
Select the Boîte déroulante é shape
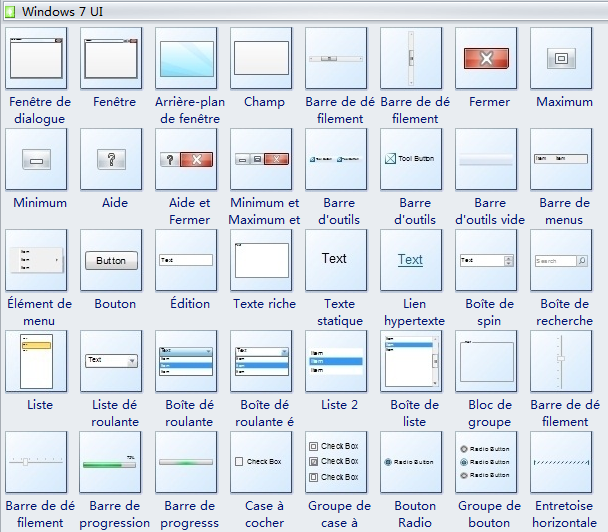261,361
